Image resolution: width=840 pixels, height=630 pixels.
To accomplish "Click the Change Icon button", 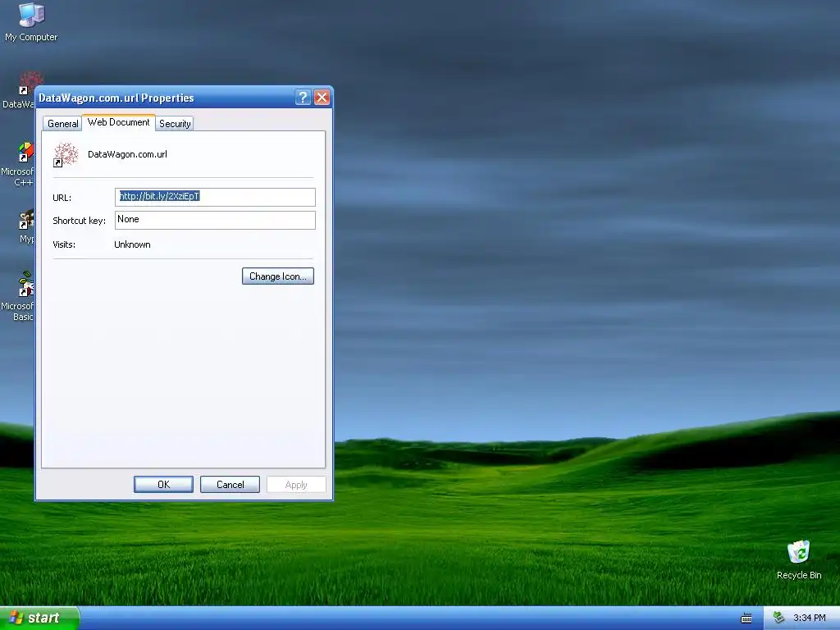I will [277, 276].
